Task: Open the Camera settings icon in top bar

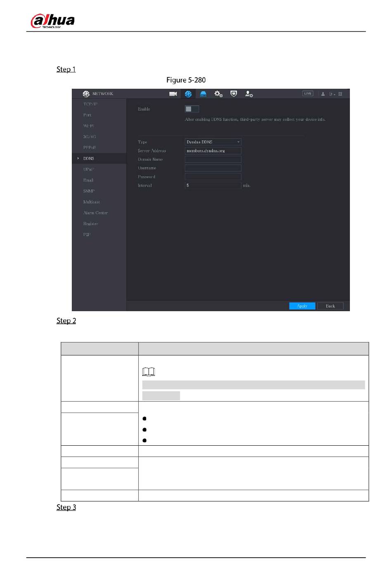Action: pos(173,94)
